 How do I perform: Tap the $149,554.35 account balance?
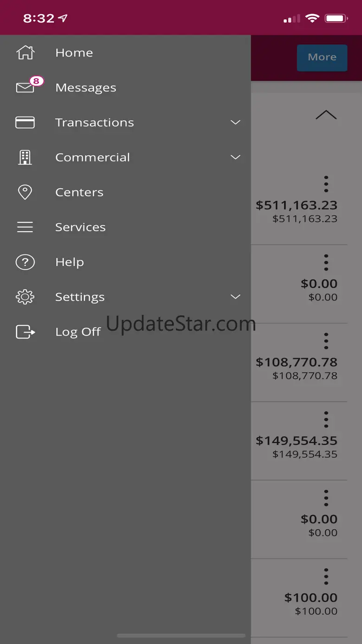[297, 441]
